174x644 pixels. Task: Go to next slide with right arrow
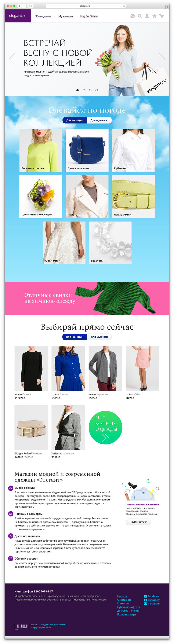(163, 59)
